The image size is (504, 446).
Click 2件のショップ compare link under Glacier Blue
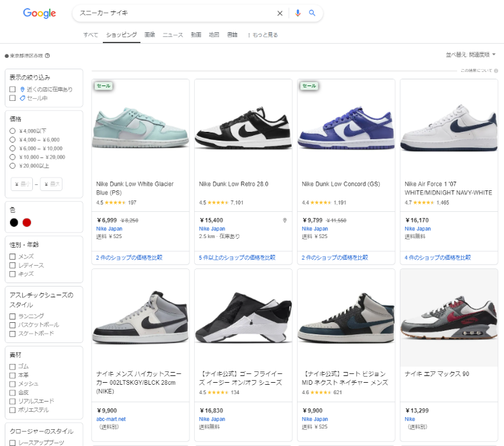click(129, 258)
